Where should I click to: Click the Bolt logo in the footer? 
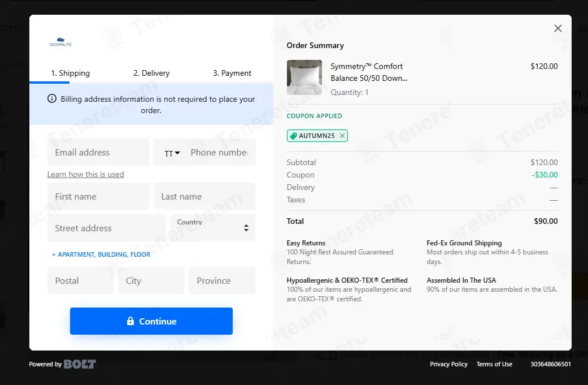point(80,364)
